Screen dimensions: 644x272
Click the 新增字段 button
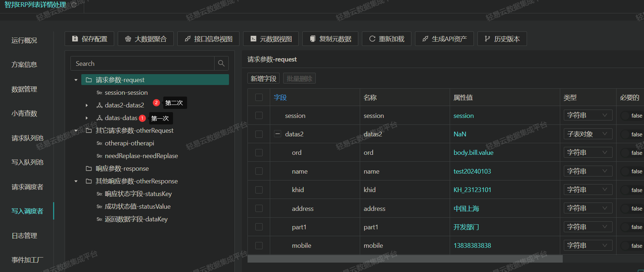point(263,78)
